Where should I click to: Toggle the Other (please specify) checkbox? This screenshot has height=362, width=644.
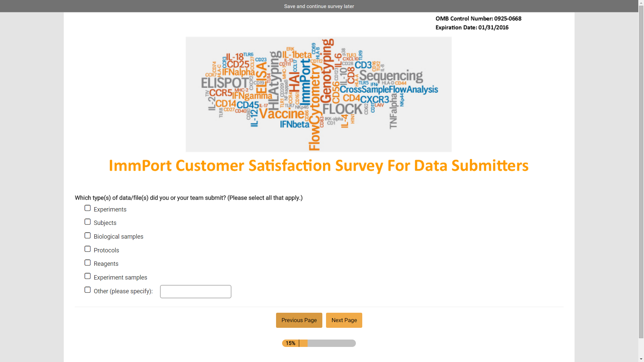tap(88, 290)
